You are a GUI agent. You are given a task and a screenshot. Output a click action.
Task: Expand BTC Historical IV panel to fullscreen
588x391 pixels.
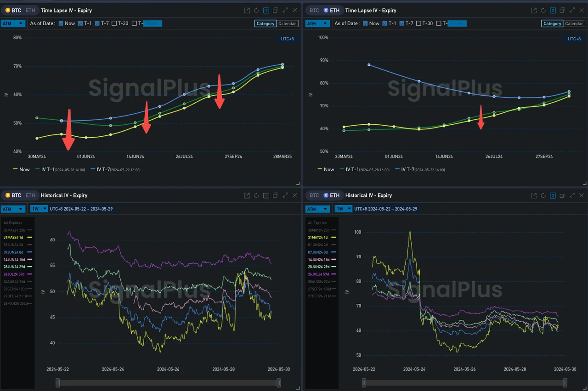tap(285, 195)
